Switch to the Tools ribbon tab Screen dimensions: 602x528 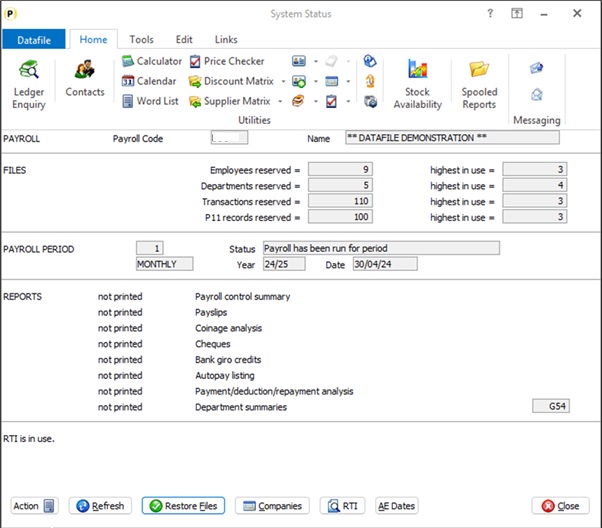tap(141, 40)
